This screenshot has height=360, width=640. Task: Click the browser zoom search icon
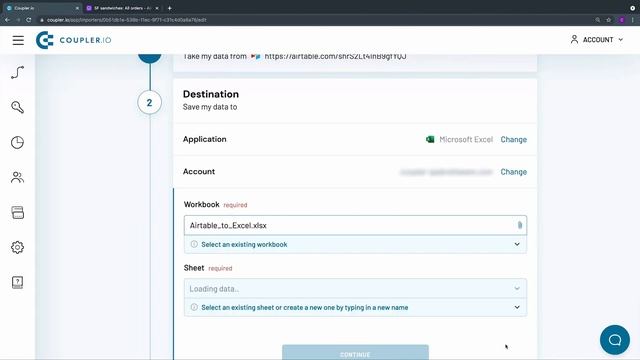(x=598, y=20)
